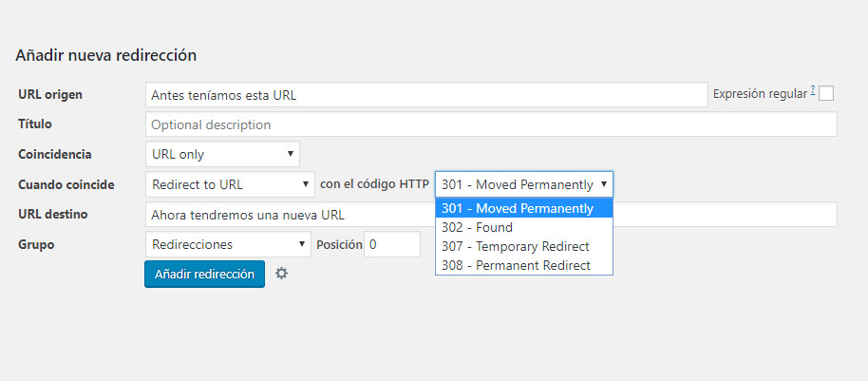This screenshot has height=381, width=868.
Task: Click the 'Expresión regular' label text
Action: [760, 94]
